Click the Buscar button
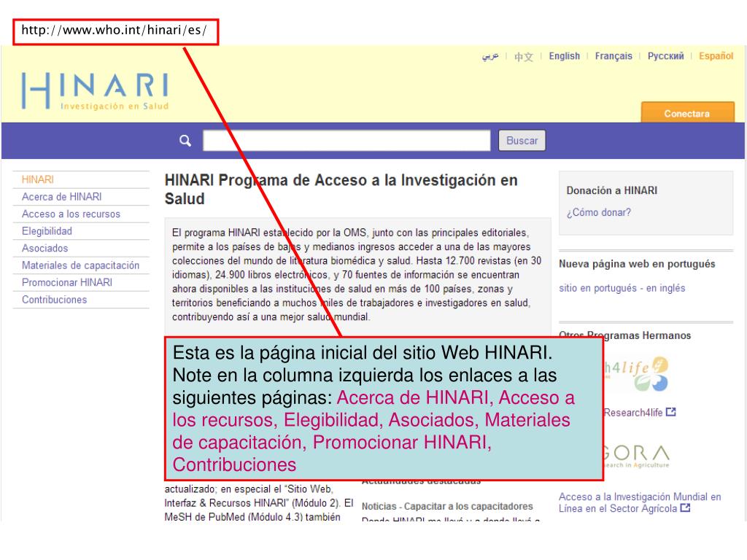747x560 pixels. 522,141
